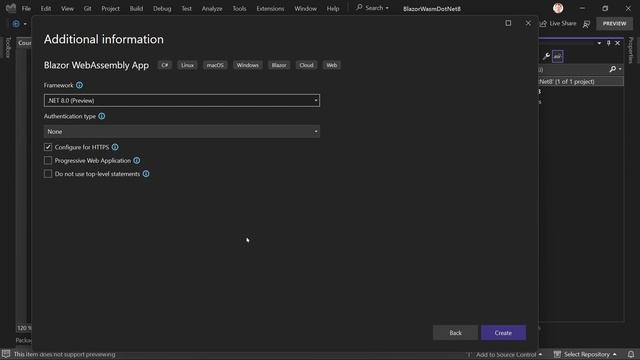Click info icon beside Progressive Web Application
This screenshot has height=360, width=640.
[x=137, y=160]
